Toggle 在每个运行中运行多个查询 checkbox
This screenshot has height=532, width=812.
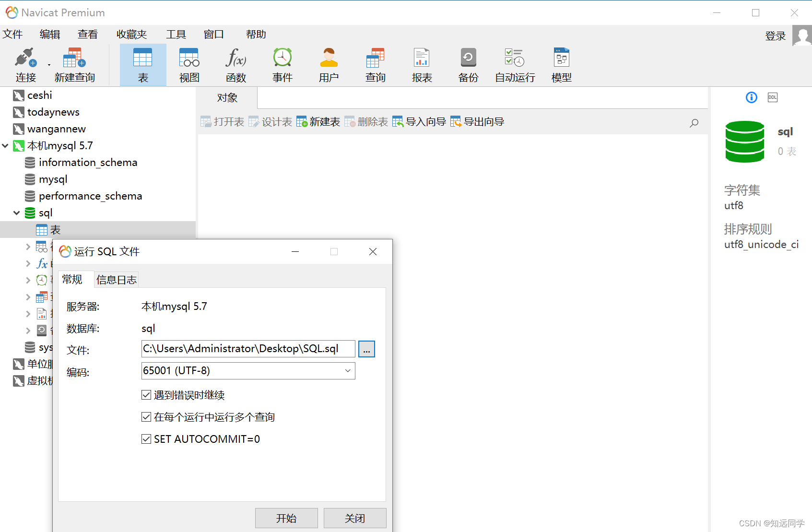click(146, 417)
